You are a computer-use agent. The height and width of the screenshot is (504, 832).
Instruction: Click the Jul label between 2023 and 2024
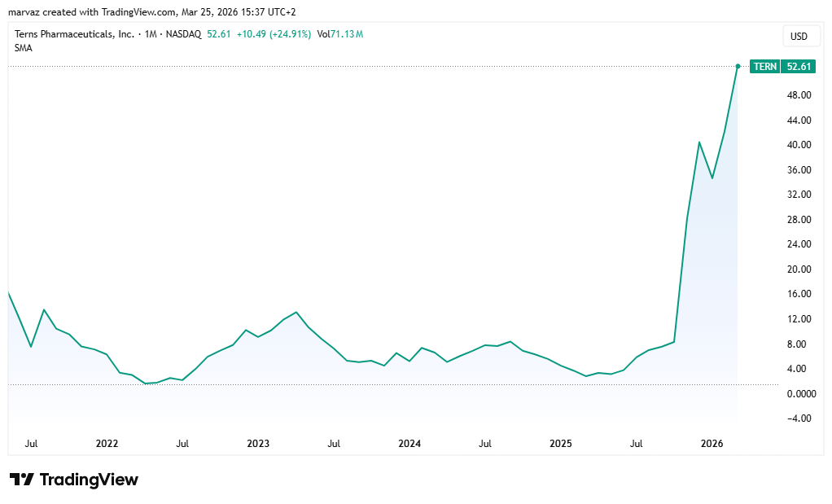[x=334, y=444]
